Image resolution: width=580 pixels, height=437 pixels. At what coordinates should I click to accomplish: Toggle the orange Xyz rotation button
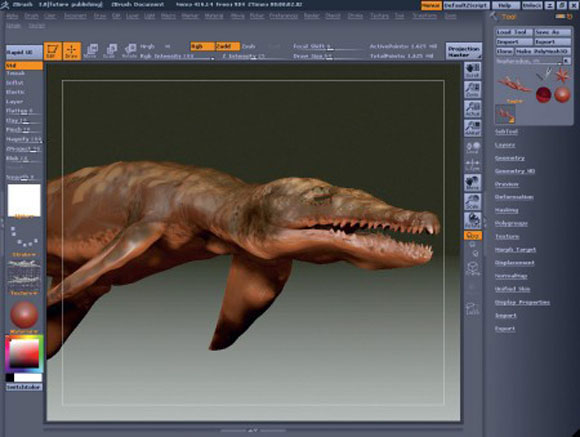[473, 236]
